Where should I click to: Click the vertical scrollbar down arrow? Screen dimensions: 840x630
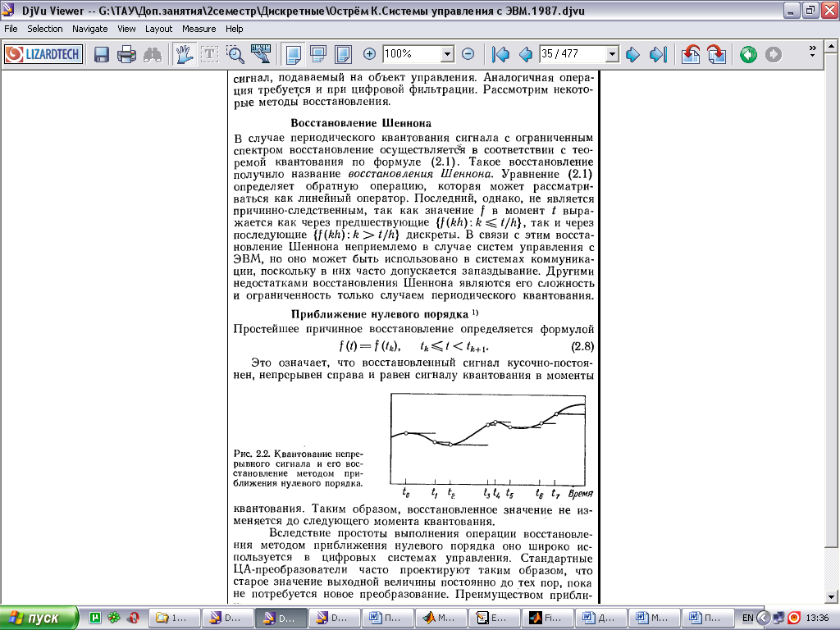coord(831,596)
